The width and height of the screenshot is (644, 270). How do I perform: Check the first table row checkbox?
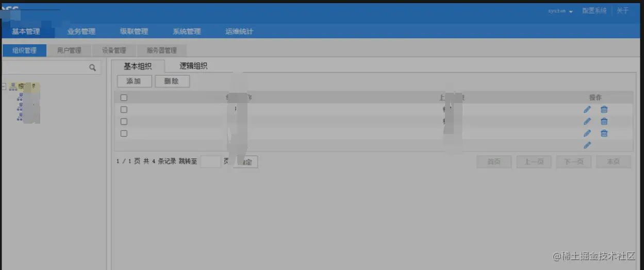tap(124, 109)
